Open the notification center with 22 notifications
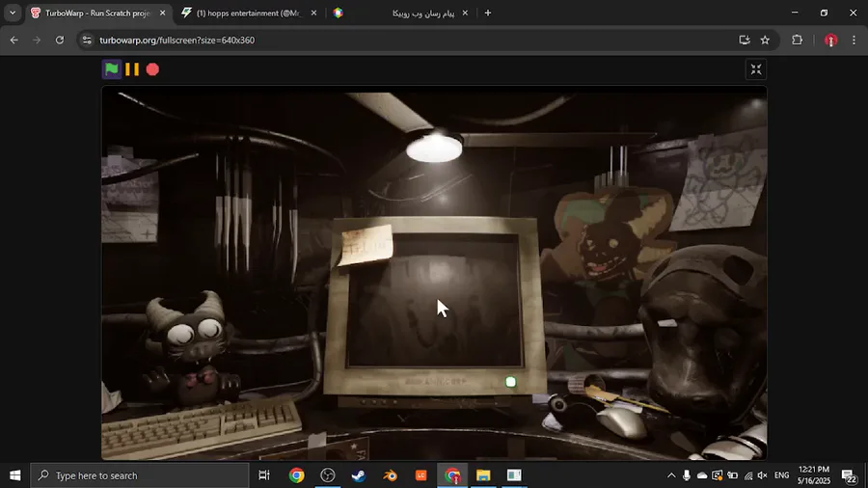The height and width of the screenshot is (488, 868). point(849,475)
